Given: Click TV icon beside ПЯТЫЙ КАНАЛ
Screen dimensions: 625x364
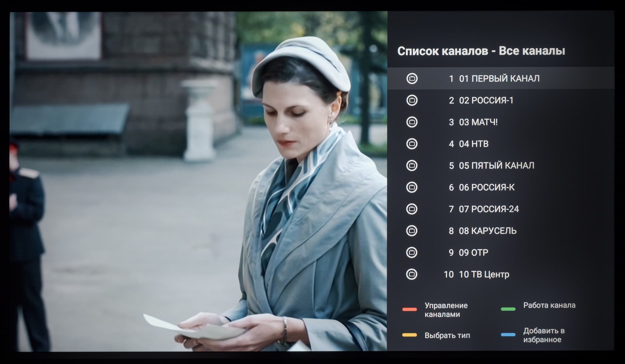Looking at the screenshot, I should coord(412,166).
